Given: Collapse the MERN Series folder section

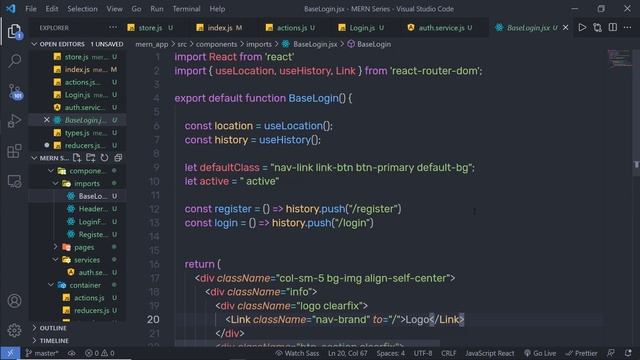Looking at the screenshot, I should tap(50, 158).
